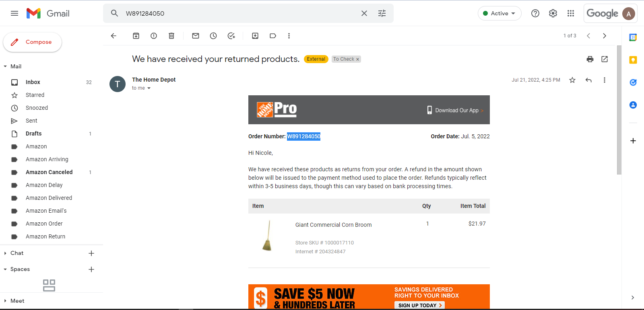Click the search mail input field
Image resolution: width=644 pixels, height=310 pixels.
[x=240, y=13]
